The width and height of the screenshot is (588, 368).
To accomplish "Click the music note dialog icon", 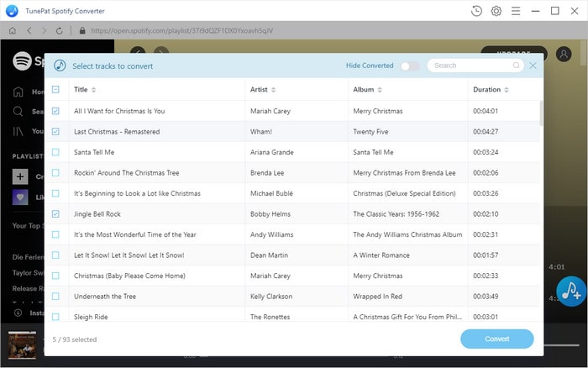I will click(x=60, y=66).
